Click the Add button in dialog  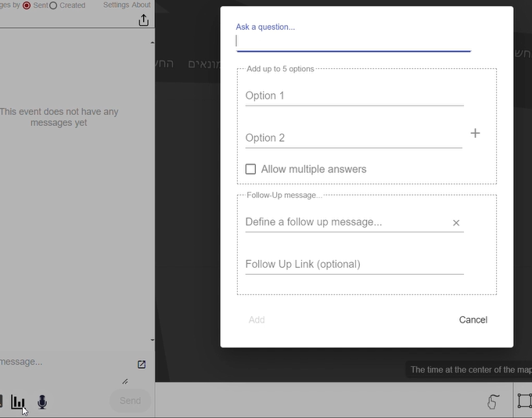[257, 319]
